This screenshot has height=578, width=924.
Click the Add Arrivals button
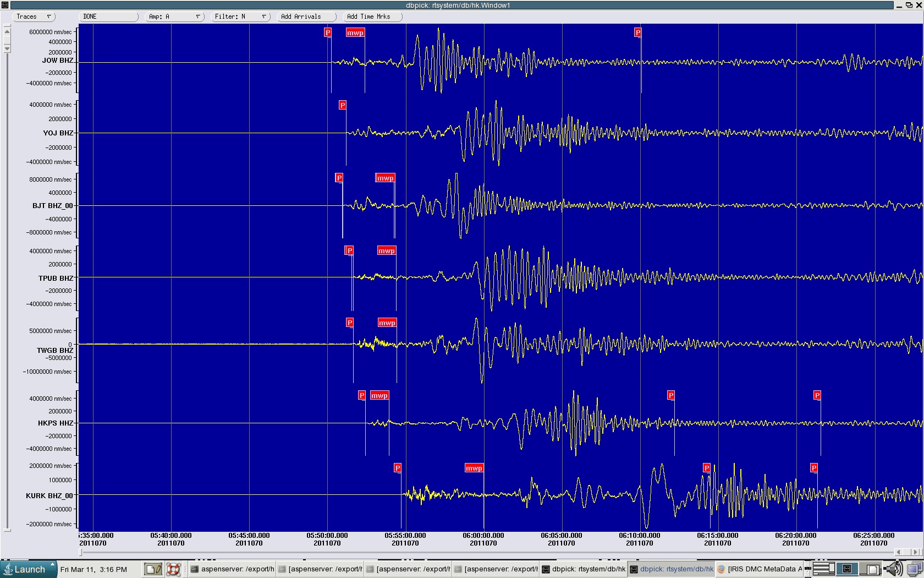tap(306, 17)
